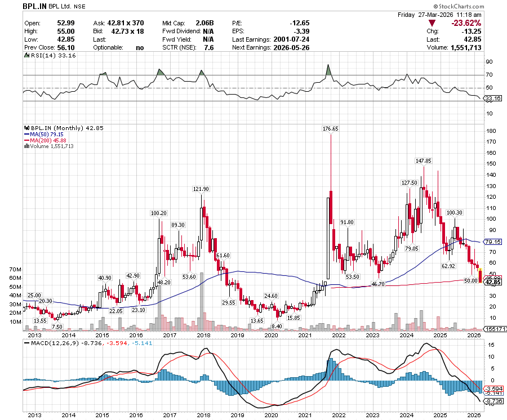
Task: Click the 46.70 price label
Action: click(378, 284)
